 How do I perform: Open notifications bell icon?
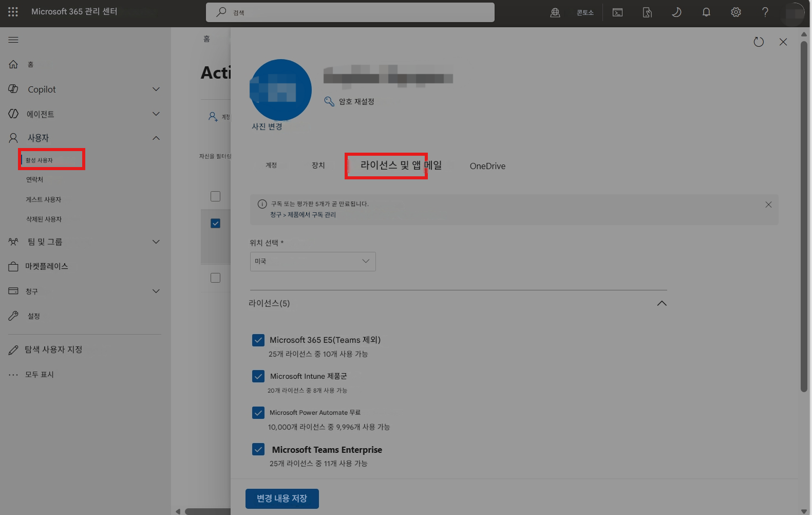pos(706,12)
